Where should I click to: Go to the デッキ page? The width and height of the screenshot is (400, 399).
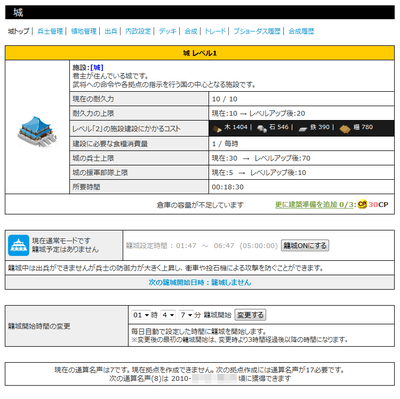click(167, 31)
